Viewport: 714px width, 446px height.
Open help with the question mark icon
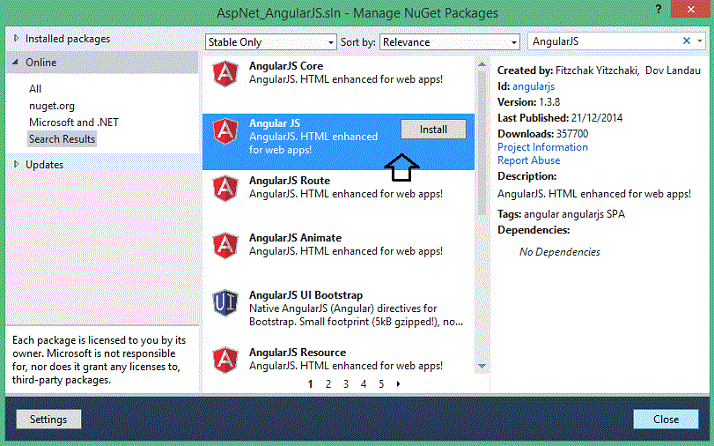(658, 9)
